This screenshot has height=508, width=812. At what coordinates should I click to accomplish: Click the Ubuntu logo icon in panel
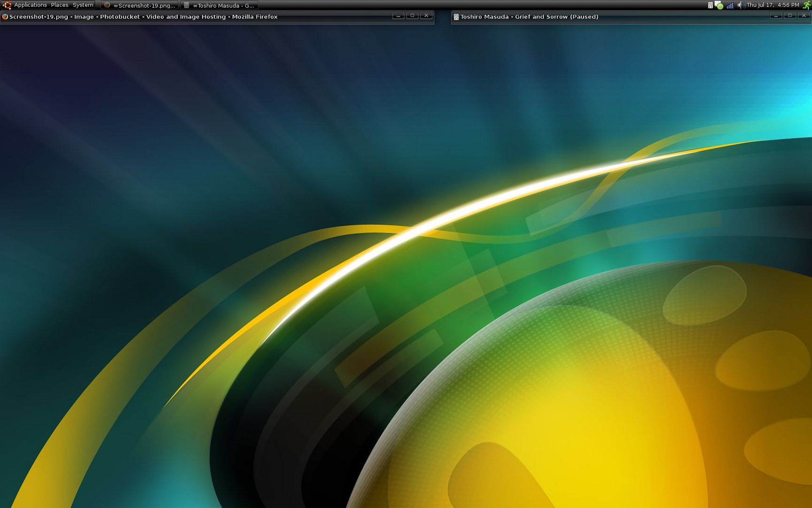[x=7, y=5]
